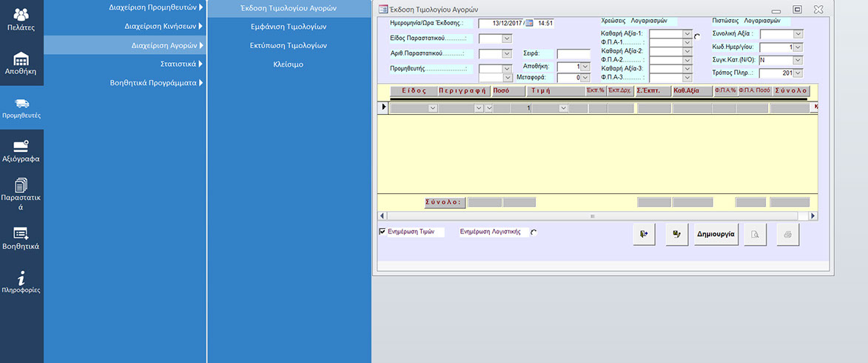Click the exit door icon button
This screenshot has width=868, height=363.
[645, 234]
